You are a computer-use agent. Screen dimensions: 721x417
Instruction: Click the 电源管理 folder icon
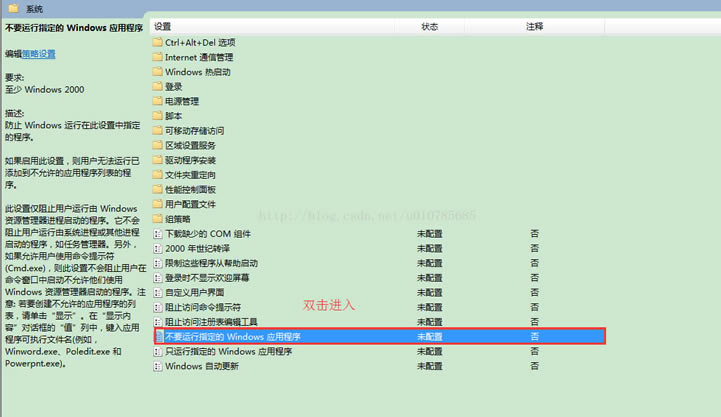pyautogui.click(x=157, y=101)
